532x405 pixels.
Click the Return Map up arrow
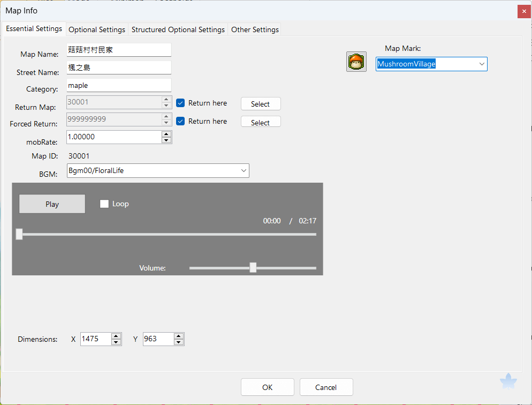(x=166, y=99)
